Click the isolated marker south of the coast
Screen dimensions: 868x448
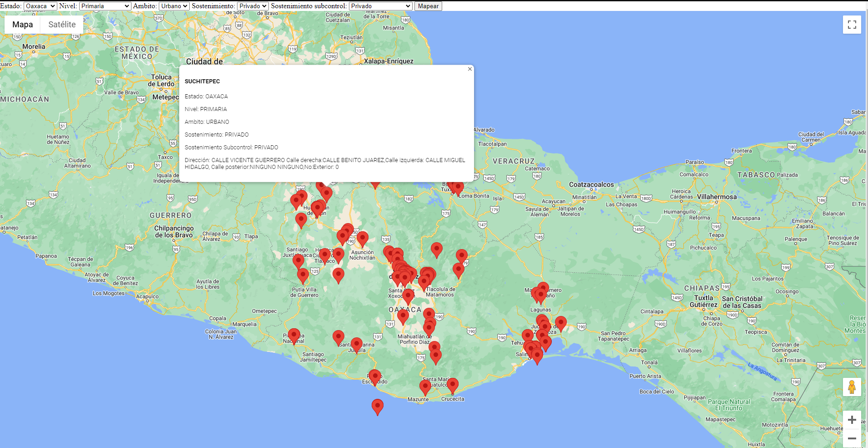(x=377, y=405)
